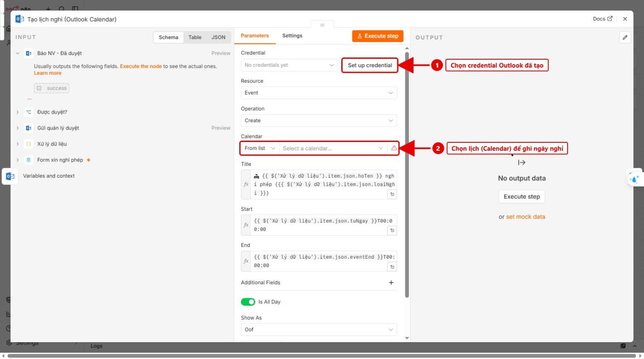Click the pencil edit icon in the Output panel
This screenshot has height=359, width=644.
click(x=625, y=38)
